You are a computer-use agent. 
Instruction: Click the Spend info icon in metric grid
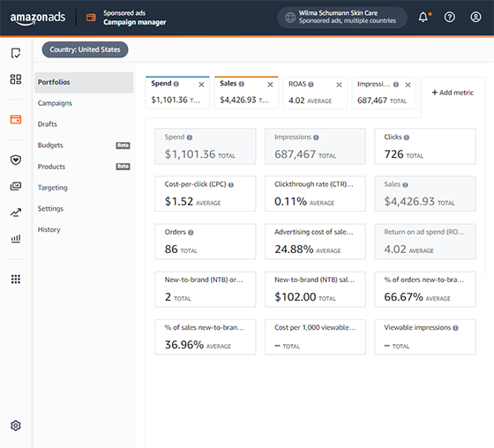[190, 138]
